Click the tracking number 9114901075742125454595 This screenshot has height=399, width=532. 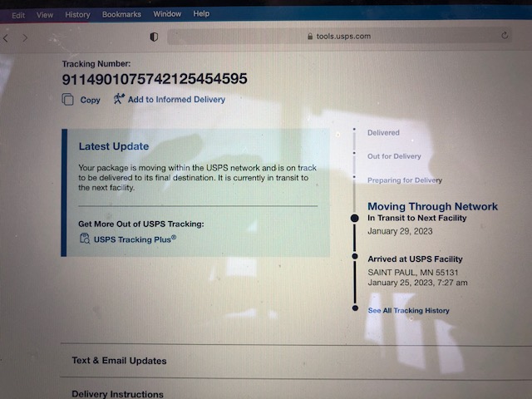[x=155, y=79]
